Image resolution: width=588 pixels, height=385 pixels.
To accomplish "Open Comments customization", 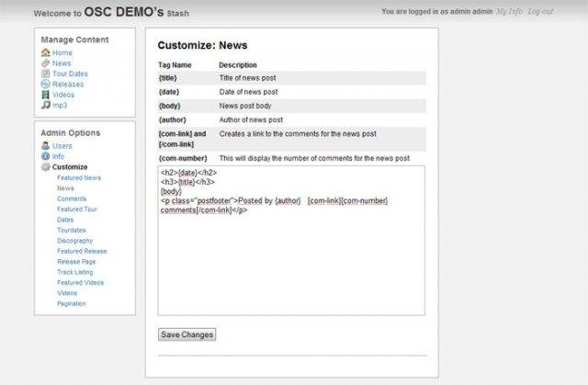I will 72,198.
